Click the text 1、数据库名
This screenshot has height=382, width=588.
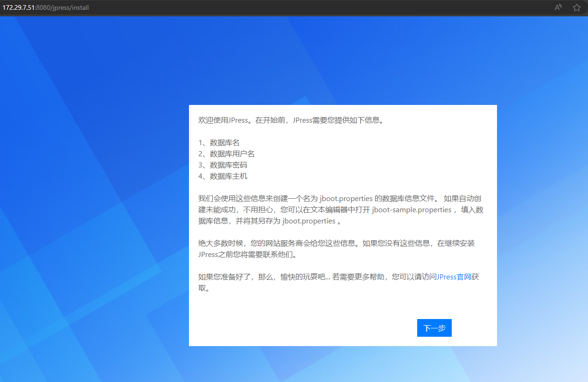click(x=219, y=143)
